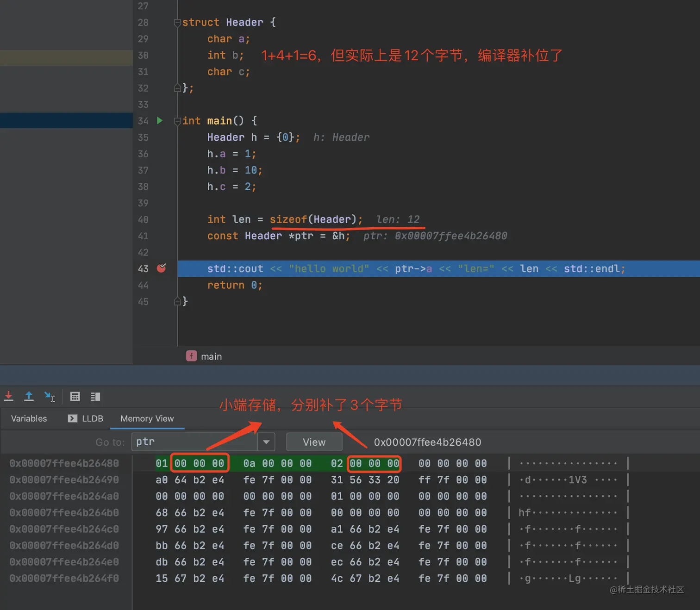Click the Run to Cursor icon
This screenshot has height=610, width=700.
(x=50, y=396)
